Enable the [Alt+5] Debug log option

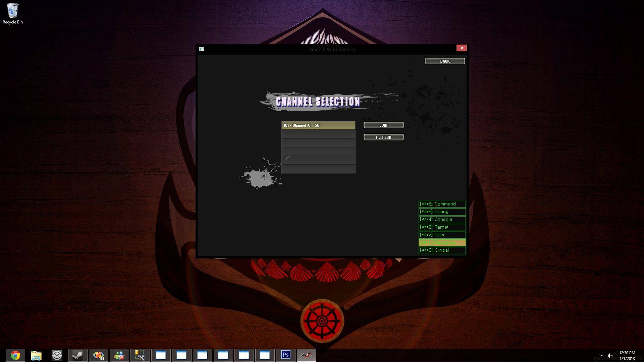tap(442, 211)
